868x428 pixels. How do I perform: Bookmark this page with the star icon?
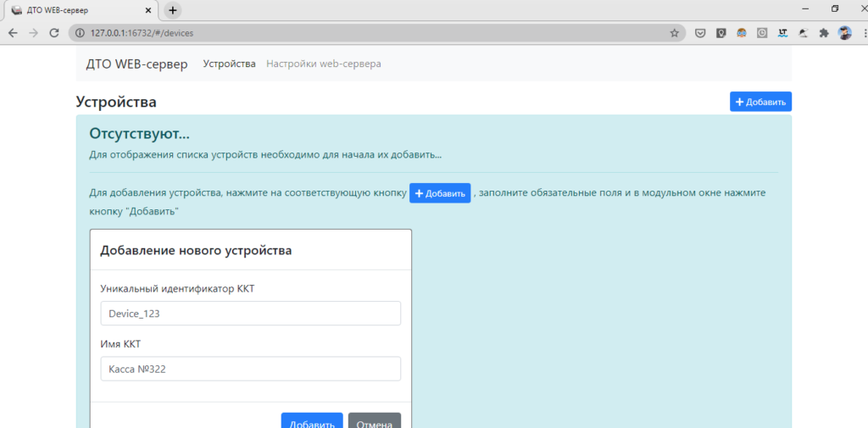coord(674,33)
